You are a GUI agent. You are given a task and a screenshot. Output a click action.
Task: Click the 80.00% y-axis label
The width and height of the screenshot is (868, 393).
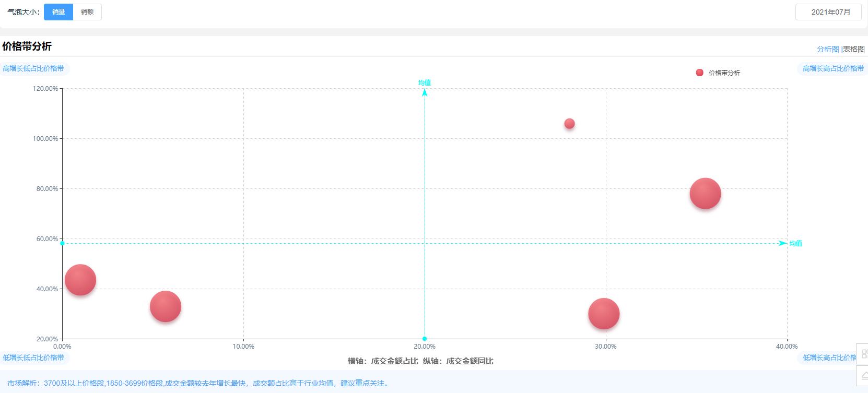[x=47, y=189]
